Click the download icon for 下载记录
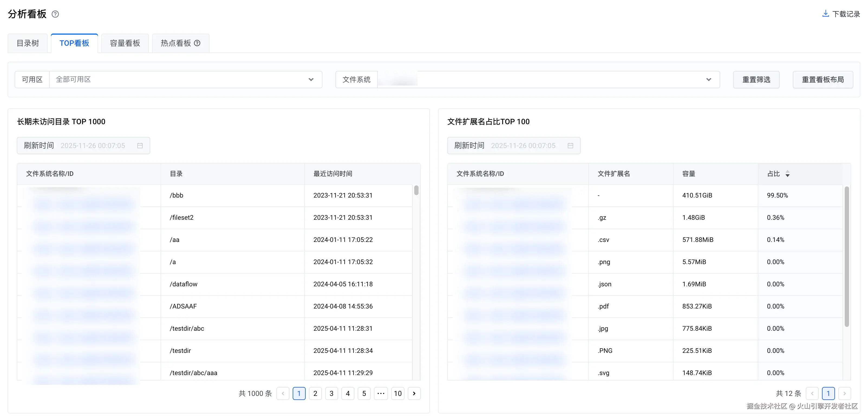Screen dimensions: 868x420 [x=825, y=14]
